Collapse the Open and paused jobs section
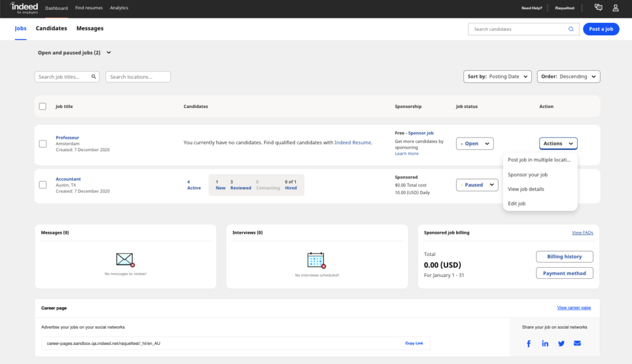Image resolution: width=632 pixels, height=364 pixels. coord(109,52)
